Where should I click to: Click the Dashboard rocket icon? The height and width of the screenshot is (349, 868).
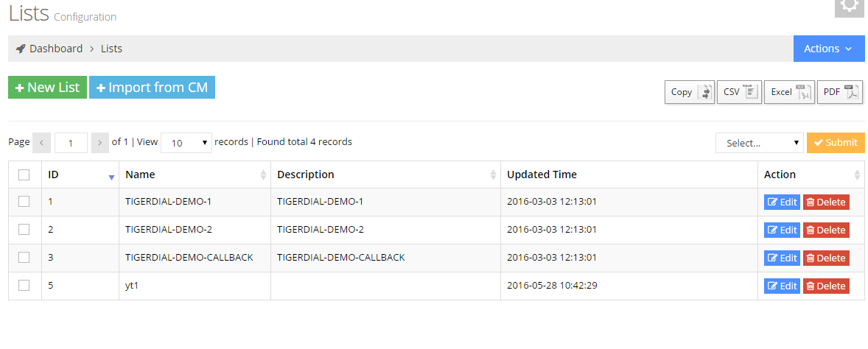click(21, 49)
